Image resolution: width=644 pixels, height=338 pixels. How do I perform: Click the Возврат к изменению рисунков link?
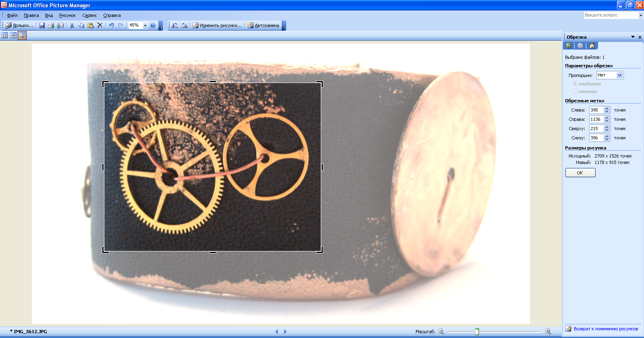coord(605,329)
